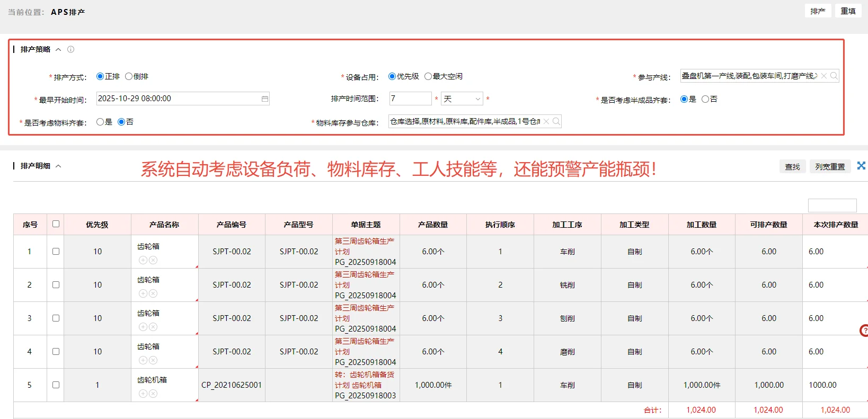Click the plus icon in row 3 齿轮箱
The height and width of the screenshot is (419, 868).
(x=143, y=327)
